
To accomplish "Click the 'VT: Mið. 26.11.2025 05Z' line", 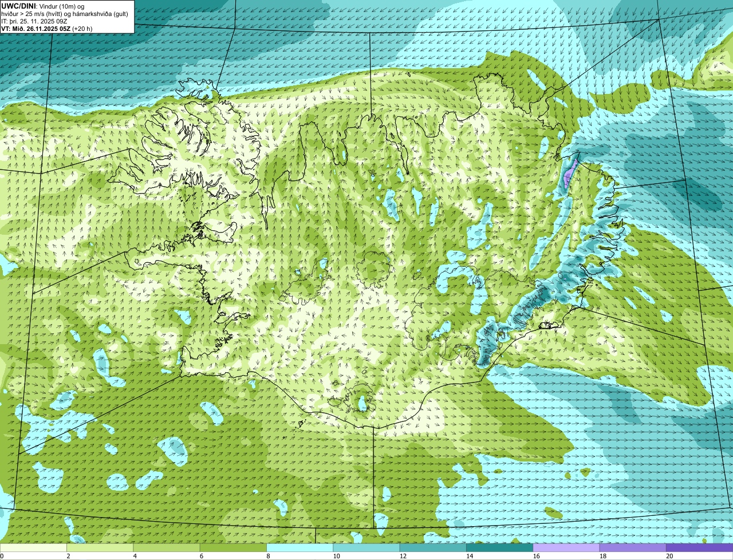I will coord(36,29).
